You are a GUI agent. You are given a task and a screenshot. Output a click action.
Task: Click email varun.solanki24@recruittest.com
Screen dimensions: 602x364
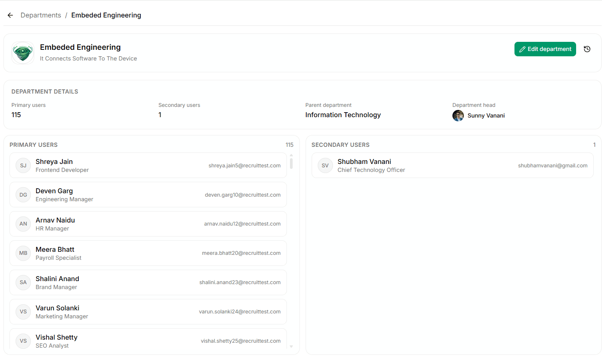[240, 312]
